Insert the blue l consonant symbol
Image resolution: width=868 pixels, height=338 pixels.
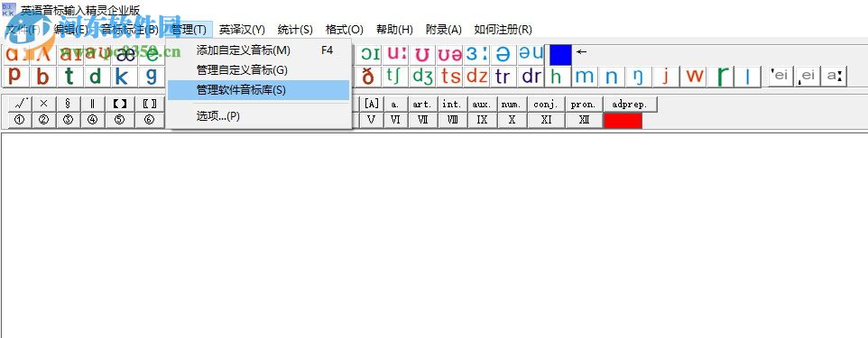tap(747, 76)
